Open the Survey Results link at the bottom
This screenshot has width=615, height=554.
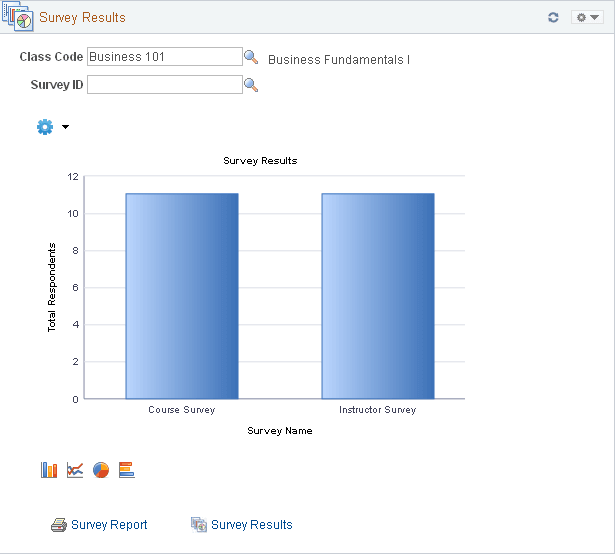click(x=252, y=525)
